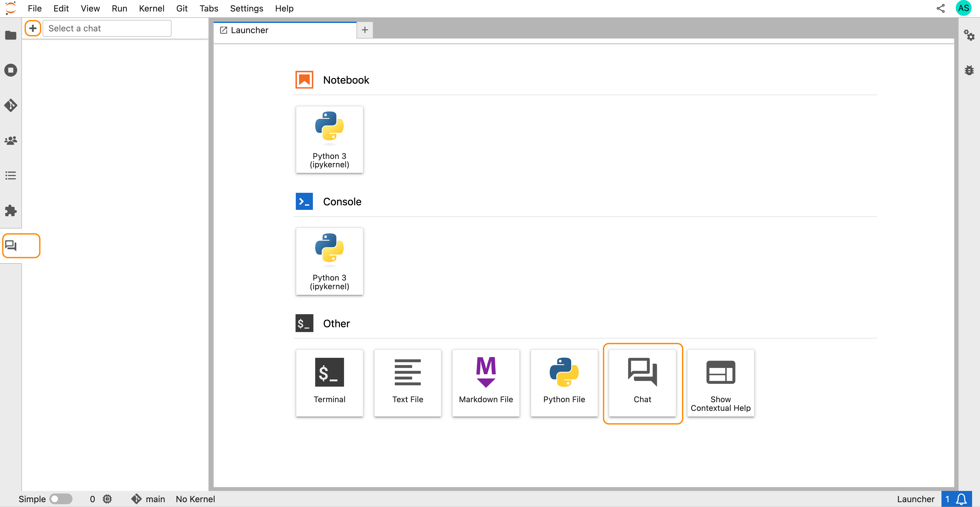This screenshot has width=980, height=507.
Task: Launch Python 3 Console
Action: click(329, 261)
